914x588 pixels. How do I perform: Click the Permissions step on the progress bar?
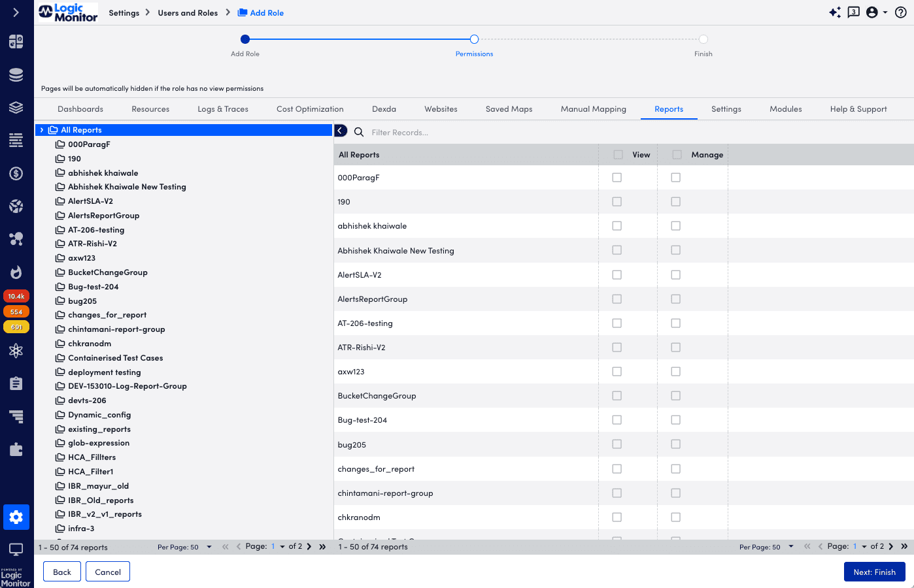(x=474, y=39)
